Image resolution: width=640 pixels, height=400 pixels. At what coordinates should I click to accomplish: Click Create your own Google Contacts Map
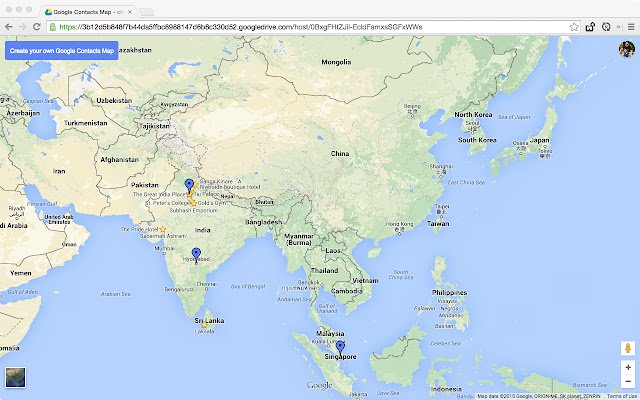(x=62, y=51)
